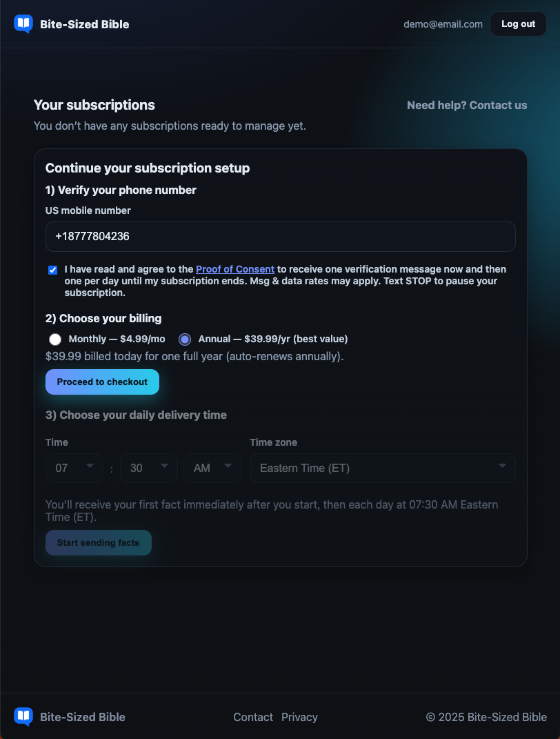Screen dimensions: 560x739
Task: Click the AM/PM dropdown arrow
Action: (228, 468)
